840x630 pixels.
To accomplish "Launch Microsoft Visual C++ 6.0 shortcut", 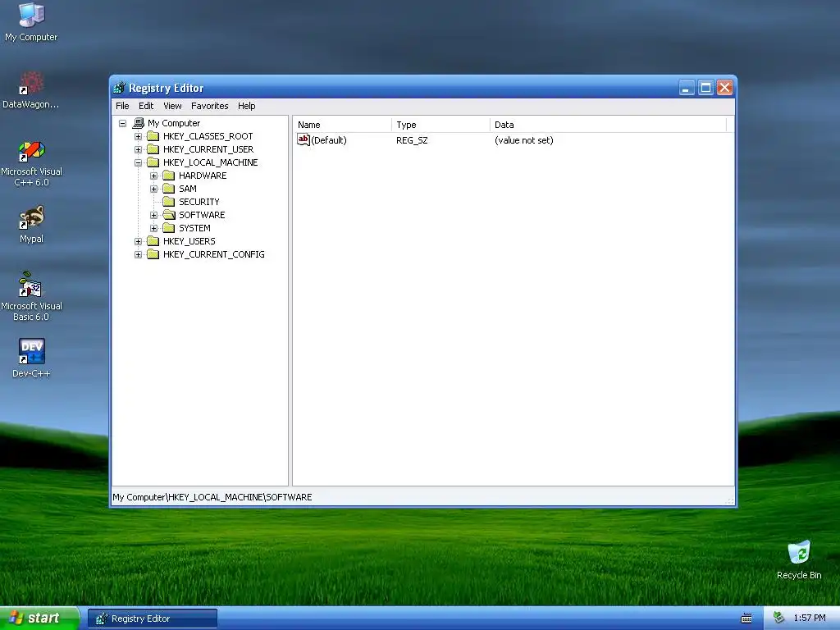I will [x=32, y=163].
